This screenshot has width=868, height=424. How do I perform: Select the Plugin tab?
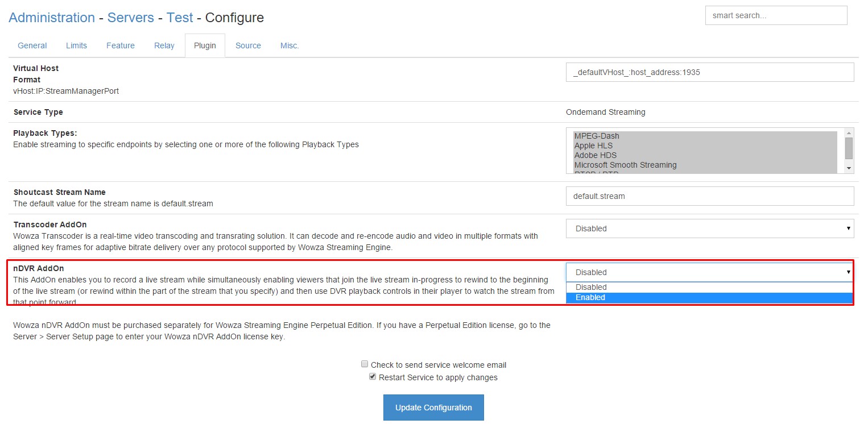coord(205,45)
